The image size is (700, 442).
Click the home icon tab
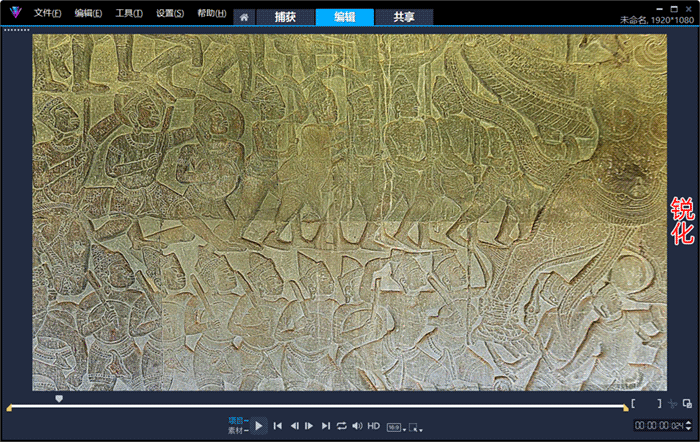244,17
